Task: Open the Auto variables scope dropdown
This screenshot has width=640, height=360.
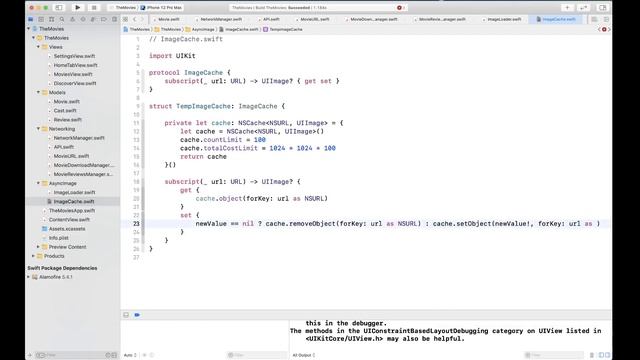Action: pyautogui.click(x=130, y=355)
